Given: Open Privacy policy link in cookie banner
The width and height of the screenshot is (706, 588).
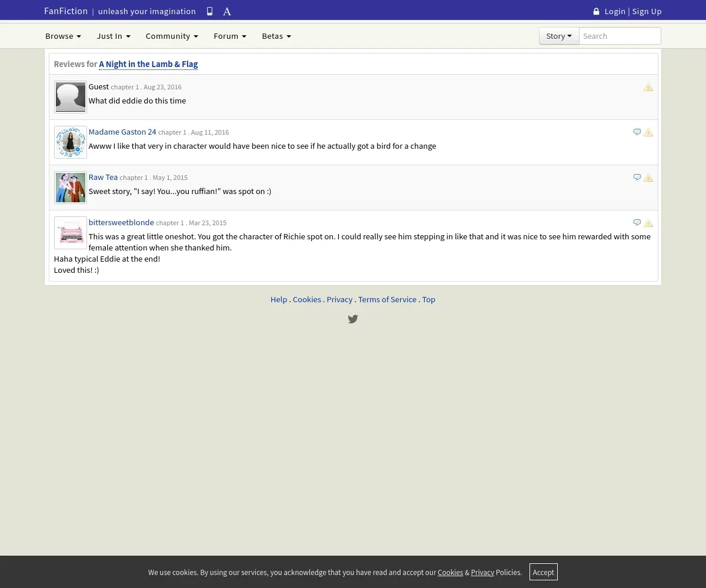Looking at the screenshot, I should coord(482,572).
